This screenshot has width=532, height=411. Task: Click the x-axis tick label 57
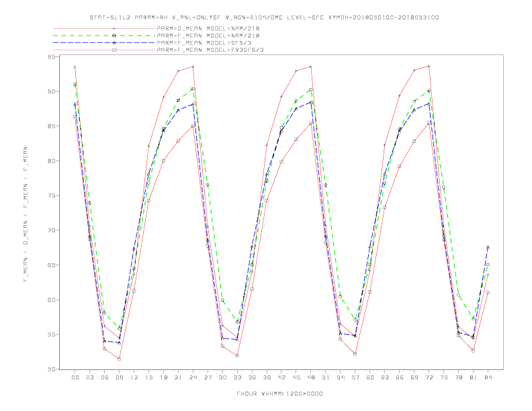point(355,377)
